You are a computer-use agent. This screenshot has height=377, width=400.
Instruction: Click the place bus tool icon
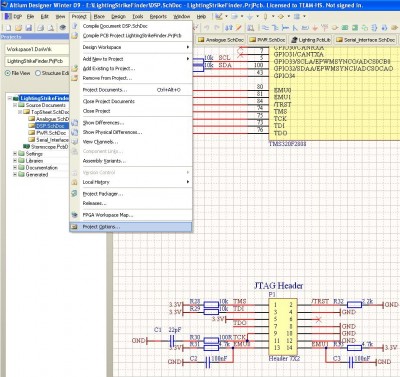(275, 28)
